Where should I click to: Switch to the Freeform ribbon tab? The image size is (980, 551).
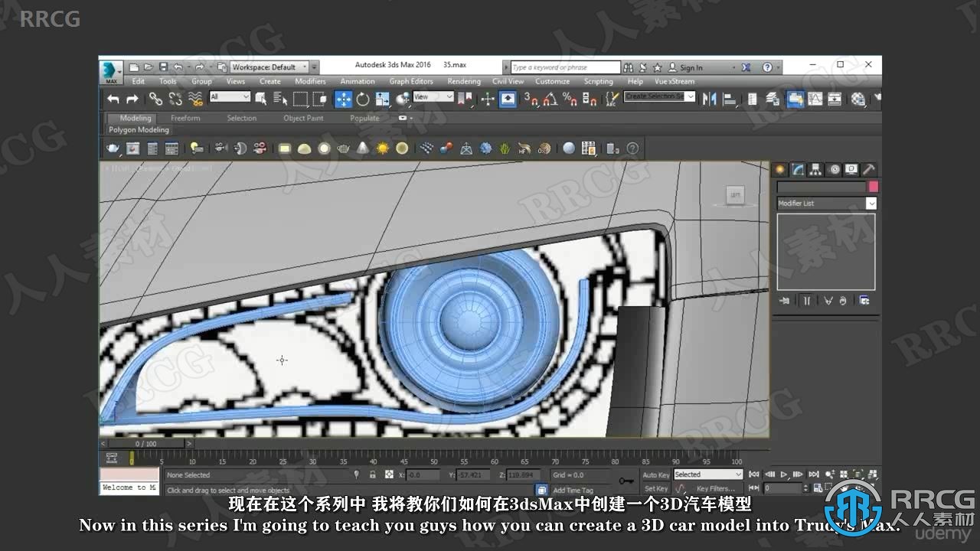pos(185,118)
